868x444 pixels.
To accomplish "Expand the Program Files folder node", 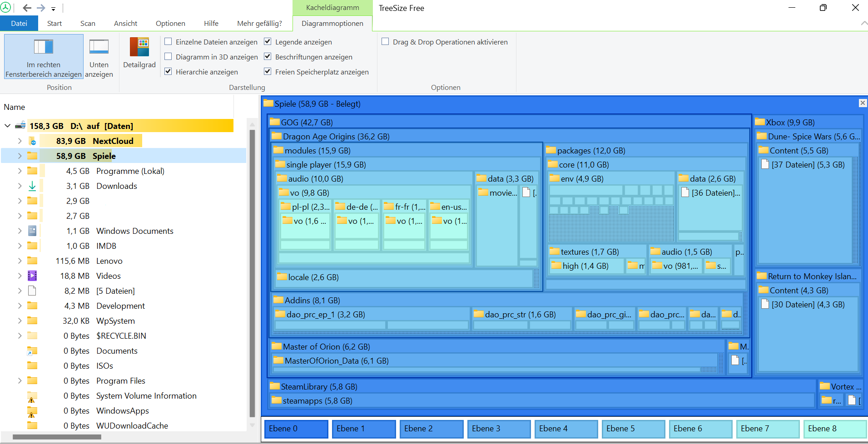I will tap(20, 381).
